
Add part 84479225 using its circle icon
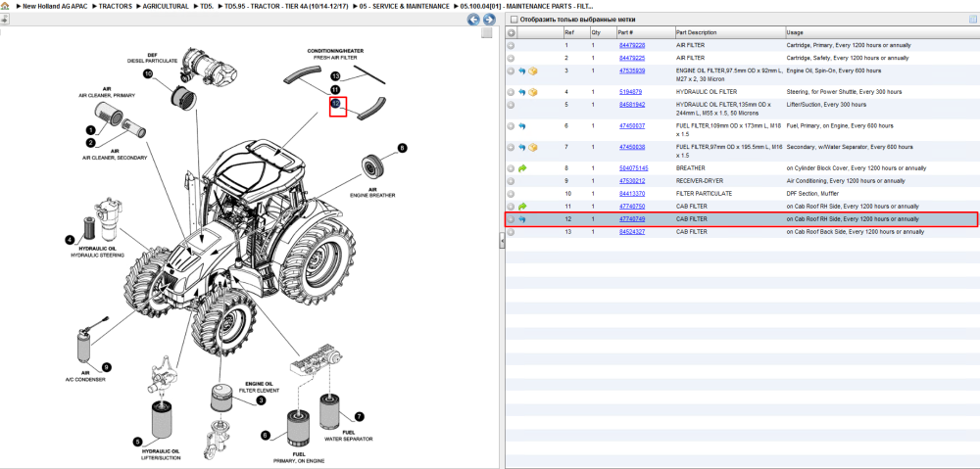pyautogui.click(x=512, y=58)
